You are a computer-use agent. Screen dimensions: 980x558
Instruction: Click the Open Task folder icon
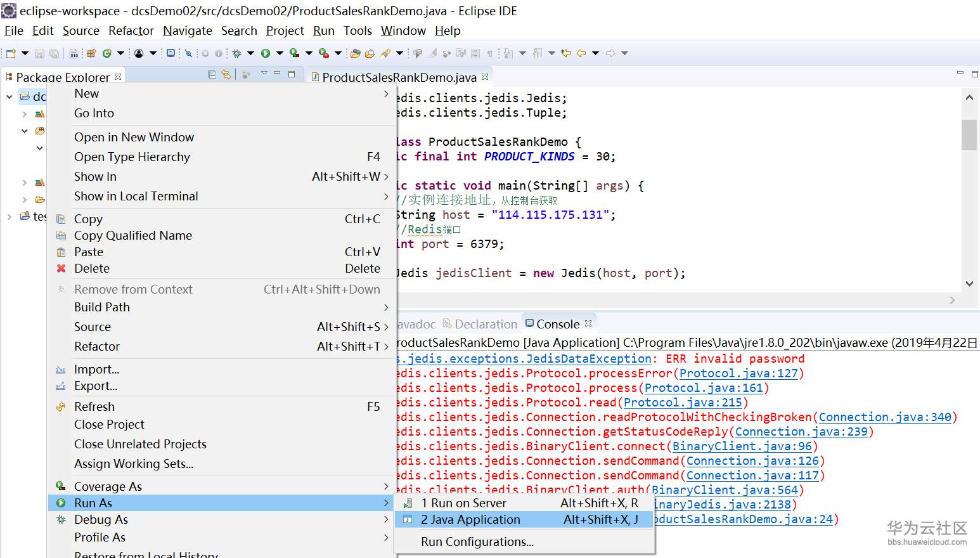pyautogui.click(x=370, y=53)
